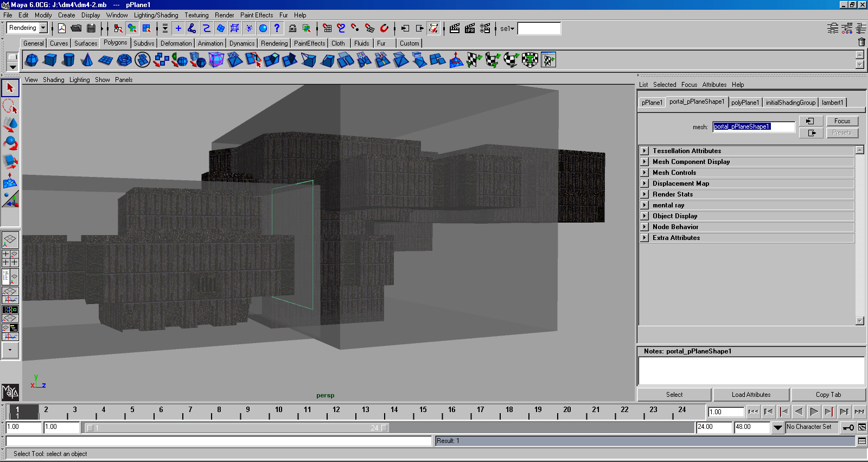Create a polygon cylinder from the shelf
The height and width of the screenshot is (462, 868).
pos(69,60)
